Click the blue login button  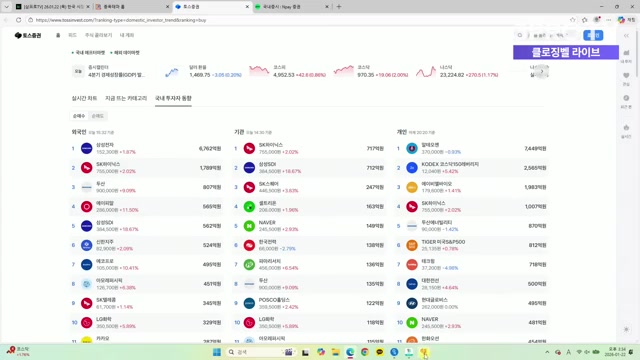pyautogui.click(x=593, y=36)
